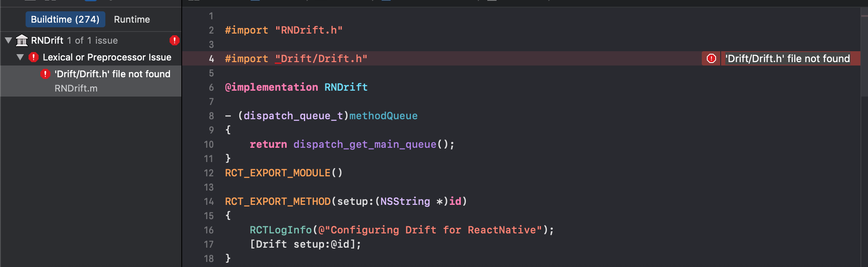The height and width of the screenshot is (267, 868).
Task: Click the "1 of 1 issue" label
Action: 92,40
